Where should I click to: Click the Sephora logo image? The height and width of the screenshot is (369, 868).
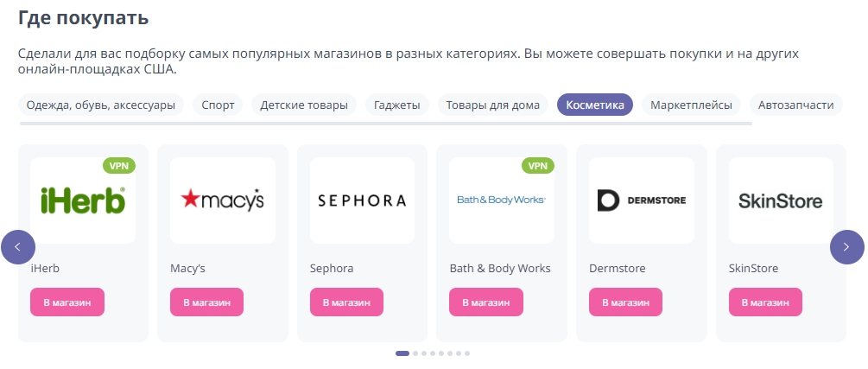pyautogui.click(x=362, y=200)
